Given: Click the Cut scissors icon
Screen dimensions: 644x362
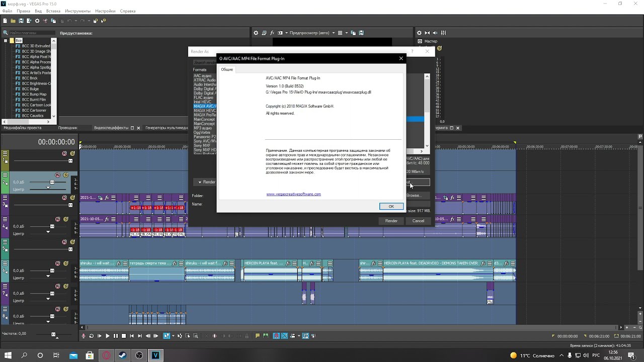Looking at the screenshot, I should coord(45,21).
